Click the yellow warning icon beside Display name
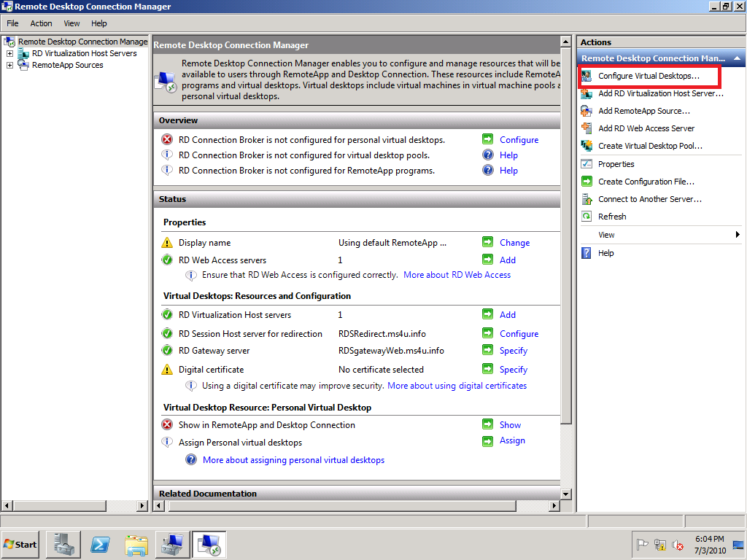The image size is (747, 560). [167, 242]
